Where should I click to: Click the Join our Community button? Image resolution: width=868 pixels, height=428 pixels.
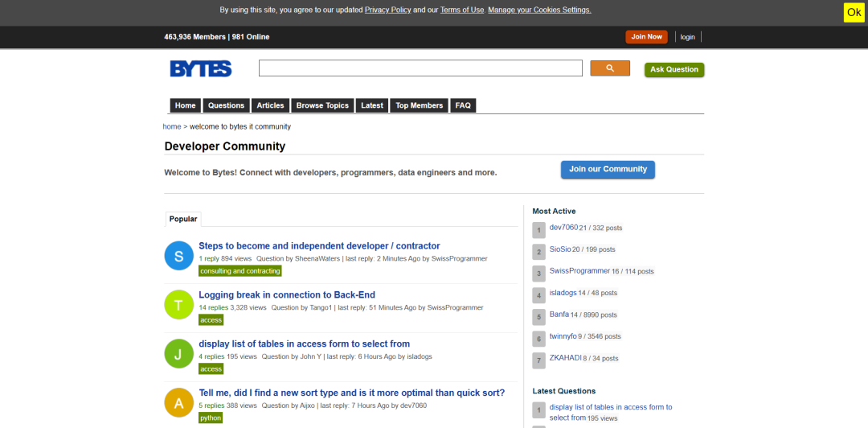(608, 170)
